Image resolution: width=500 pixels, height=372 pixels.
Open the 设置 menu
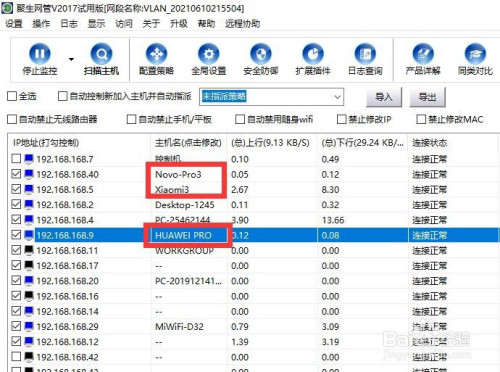pyautogui.click(x=14, y=24)
